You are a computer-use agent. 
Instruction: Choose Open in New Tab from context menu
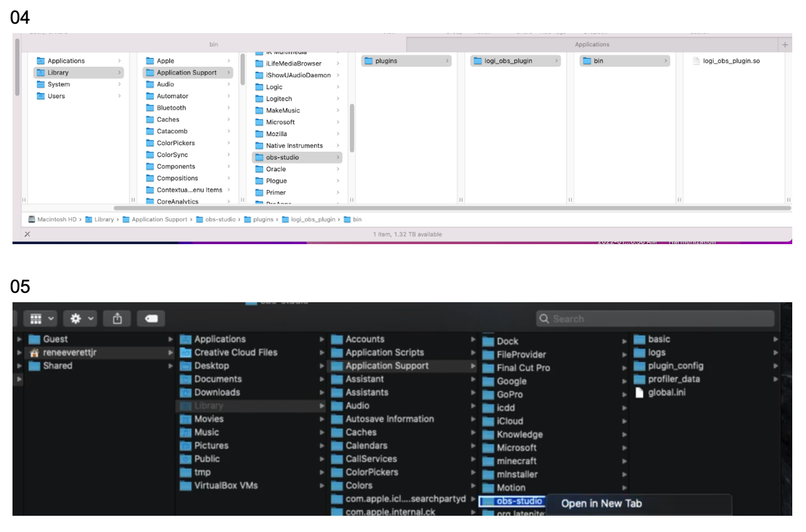601,503
